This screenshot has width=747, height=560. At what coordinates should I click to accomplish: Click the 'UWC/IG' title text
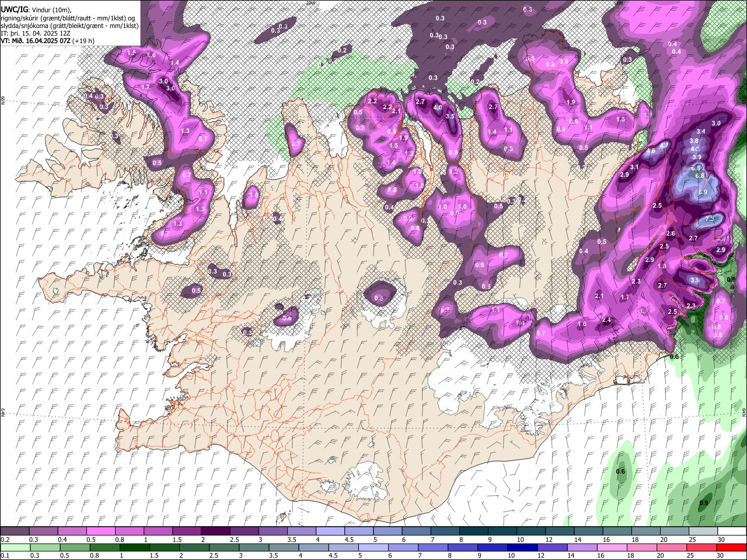13,9
